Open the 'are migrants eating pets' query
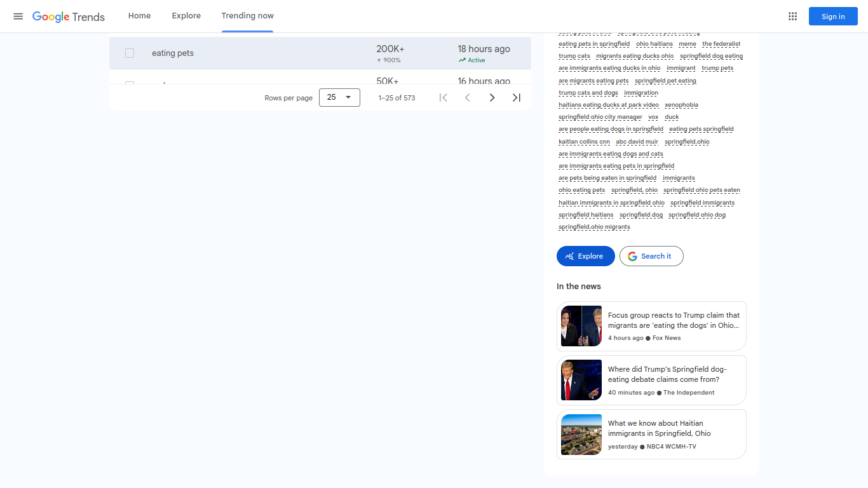The width and height of the screenshot is (868, 488). tap(593, 81)
